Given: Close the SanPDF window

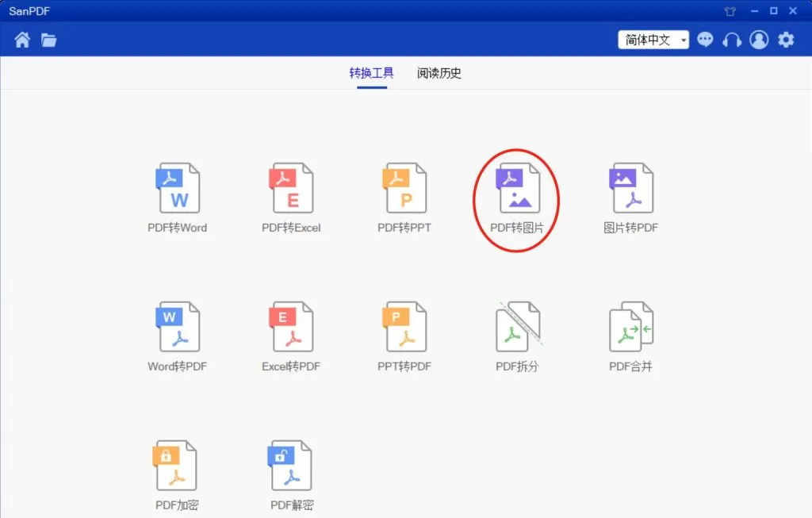Looking at the screenshot, I should point(793,11).
